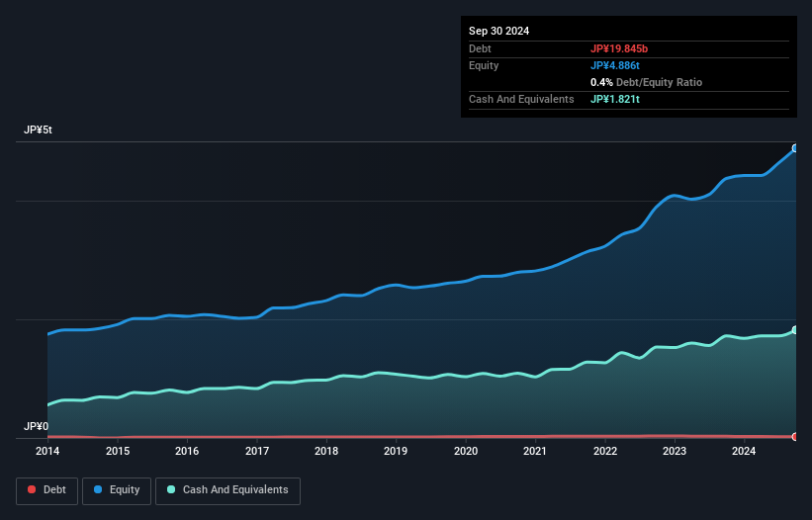
Task: Click the JP¥5t y-axis label
Action: tap(38, 130)
